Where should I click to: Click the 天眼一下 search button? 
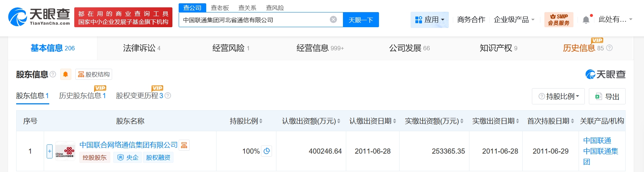click(361, 20)
